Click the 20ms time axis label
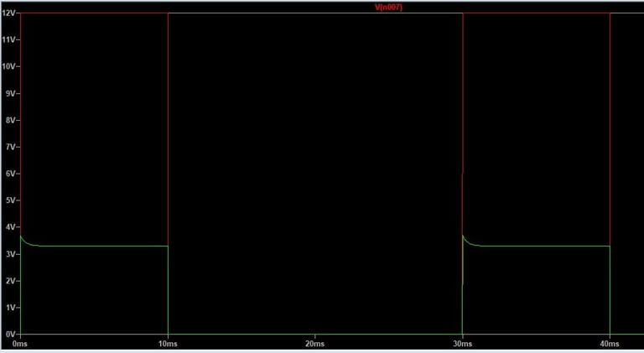 coord(315,344)
